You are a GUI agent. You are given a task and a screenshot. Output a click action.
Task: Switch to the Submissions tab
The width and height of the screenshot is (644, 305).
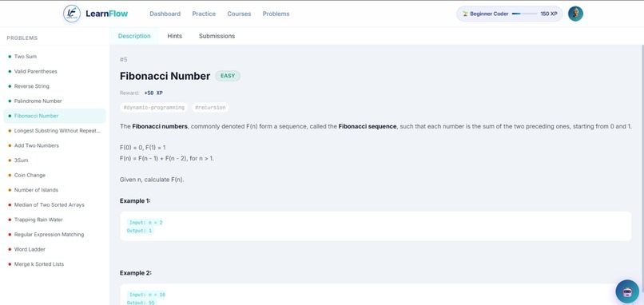coord(217,36)
